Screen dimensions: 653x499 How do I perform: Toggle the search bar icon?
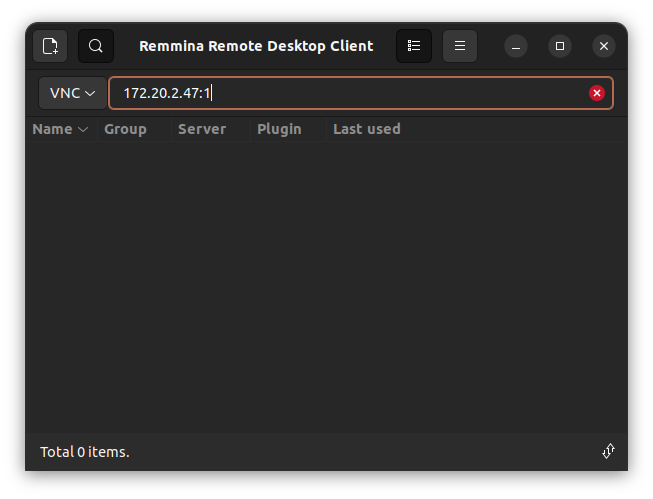tap(96, 46)
